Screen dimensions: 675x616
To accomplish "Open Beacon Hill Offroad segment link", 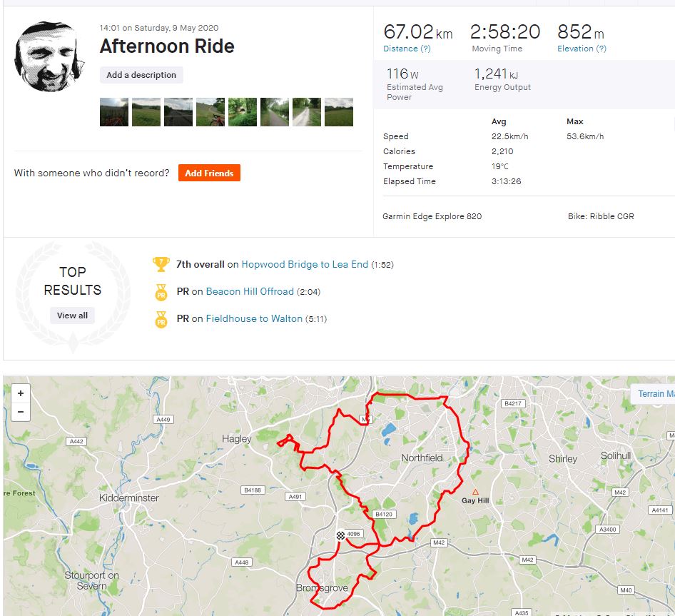I will pos(250,292).
